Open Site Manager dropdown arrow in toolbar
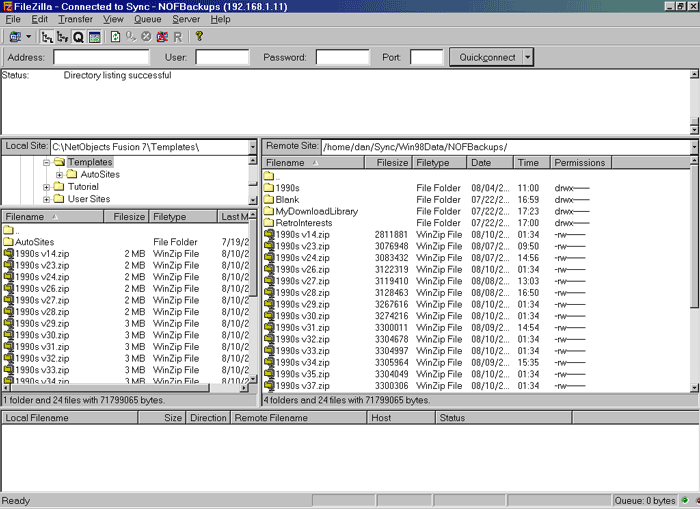 point(29,37)
